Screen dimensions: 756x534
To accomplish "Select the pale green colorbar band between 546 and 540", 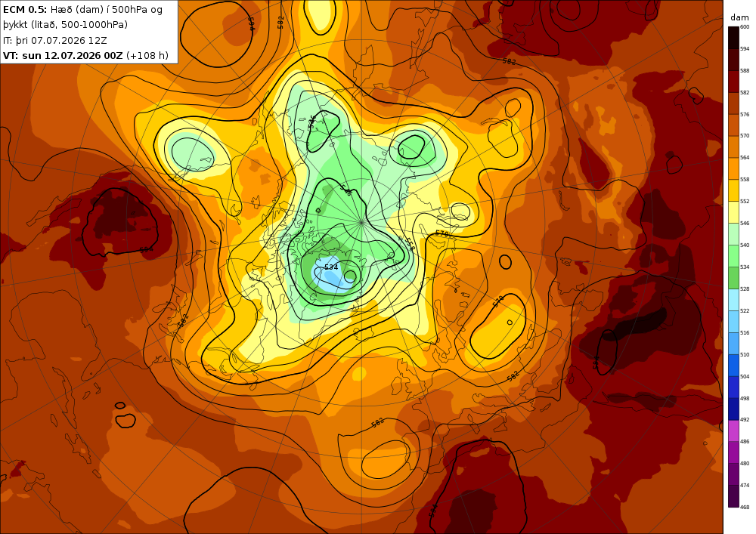I will pyautogui.click(x=733, y=234).
